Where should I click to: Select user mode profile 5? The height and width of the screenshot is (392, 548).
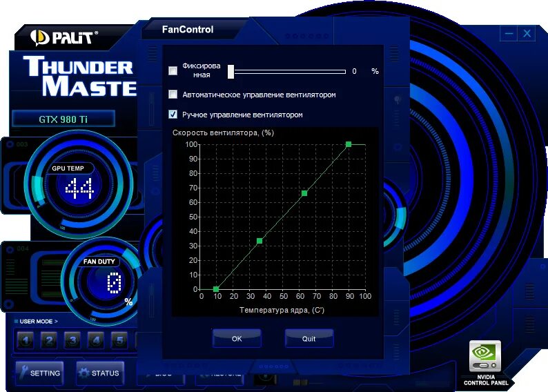point(119,340)
